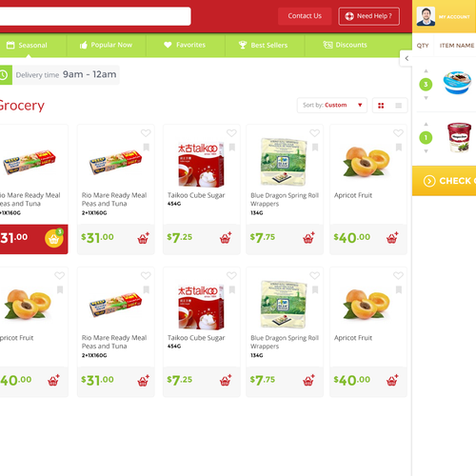Collapse the cart side panel arrow

[407, 58]
